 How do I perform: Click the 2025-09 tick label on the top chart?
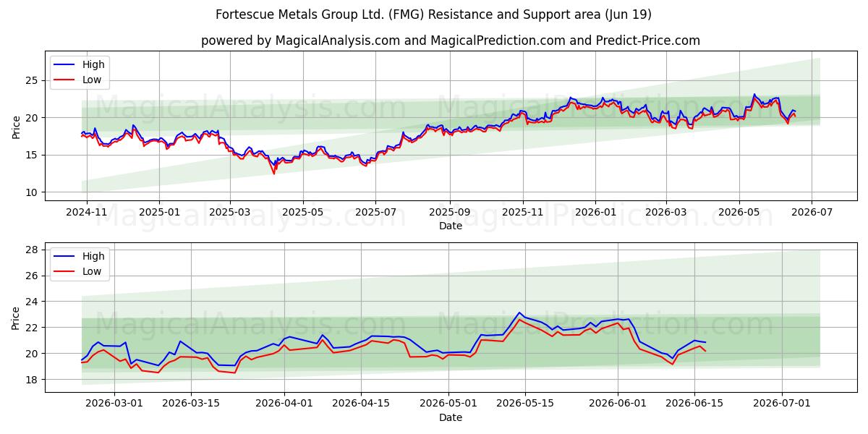tap(449, 212)
